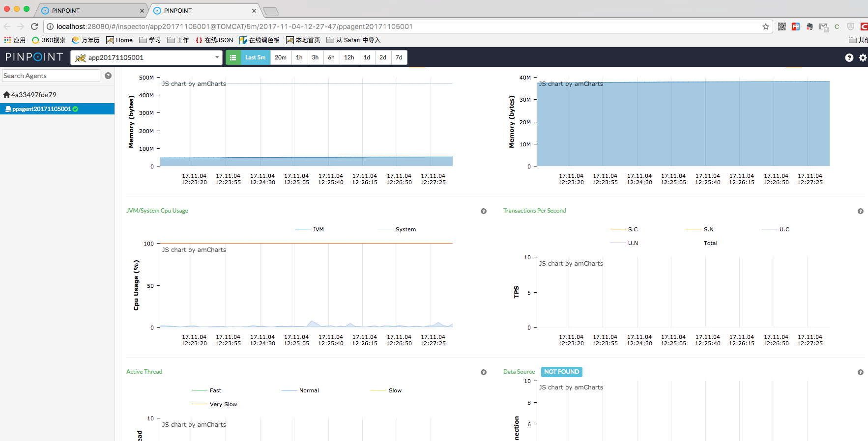Toggle the U.N series in TPS legend

point(624,243)
